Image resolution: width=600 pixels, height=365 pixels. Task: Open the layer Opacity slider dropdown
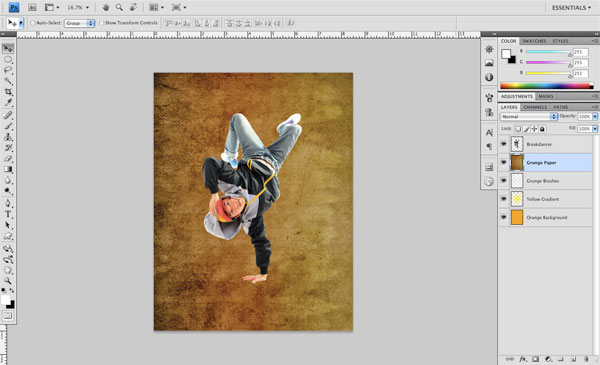[595, 116]
